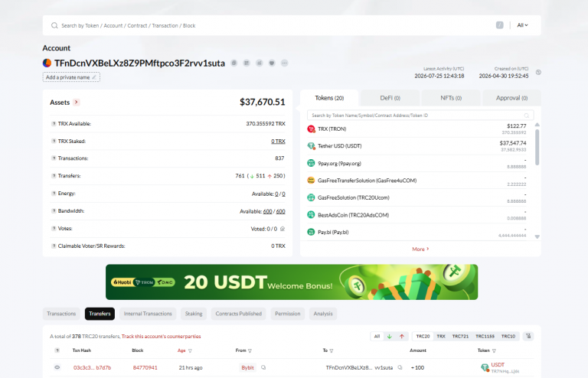Open the Bybit sender label
This screenshot has height=378, width=588.
click(247, 367)
